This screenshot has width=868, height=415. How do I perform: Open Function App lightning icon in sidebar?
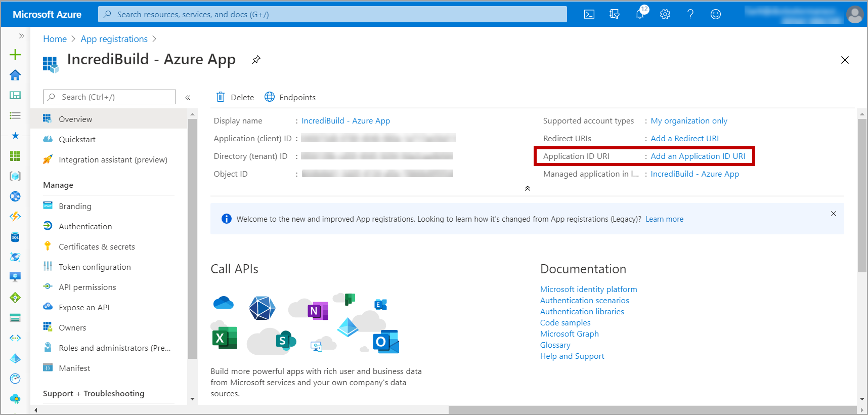tap(15, 217)
